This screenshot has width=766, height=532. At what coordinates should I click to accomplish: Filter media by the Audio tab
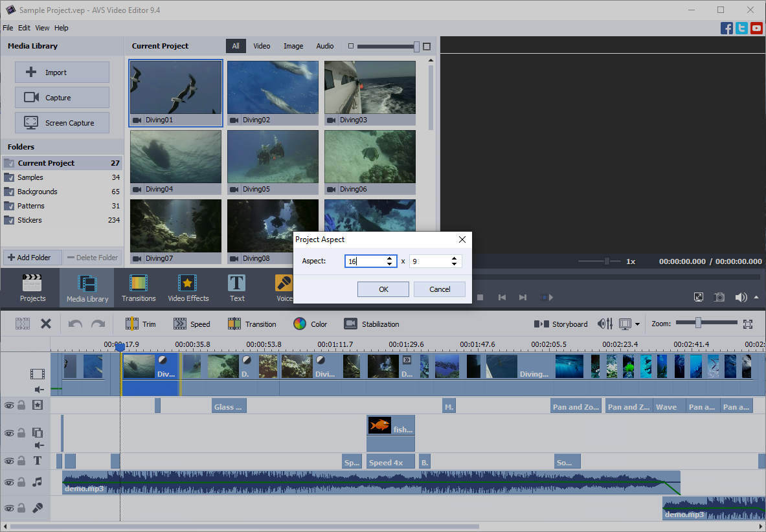click(324, 46)
